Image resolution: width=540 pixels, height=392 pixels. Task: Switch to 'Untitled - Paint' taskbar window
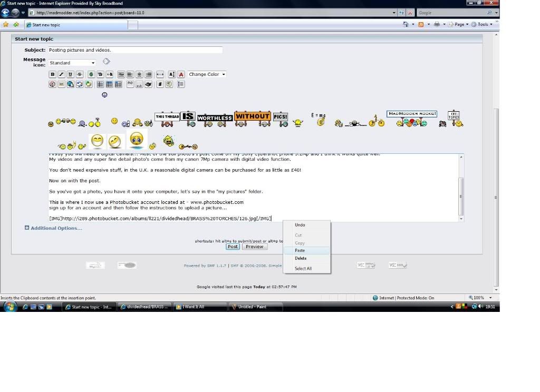(256, 307)
